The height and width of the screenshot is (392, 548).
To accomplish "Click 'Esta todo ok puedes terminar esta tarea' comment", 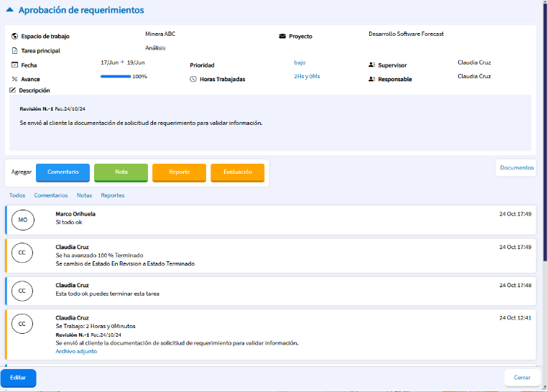I will tap(107, 294).
